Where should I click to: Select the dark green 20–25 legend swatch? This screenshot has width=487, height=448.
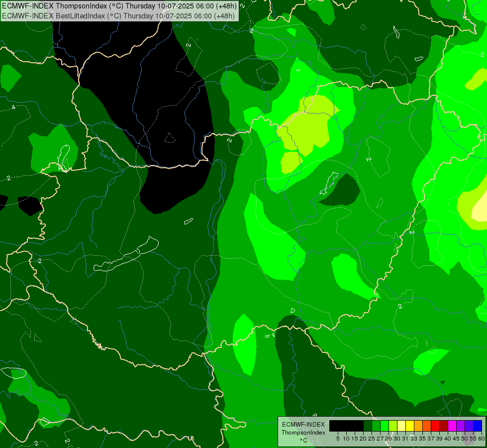pos(368,426)
